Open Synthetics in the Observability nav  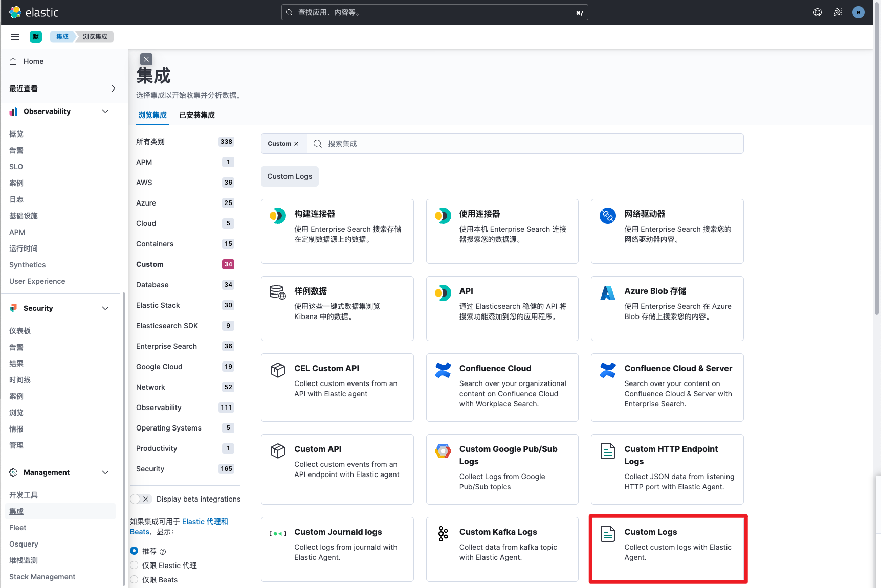(28, 265)
